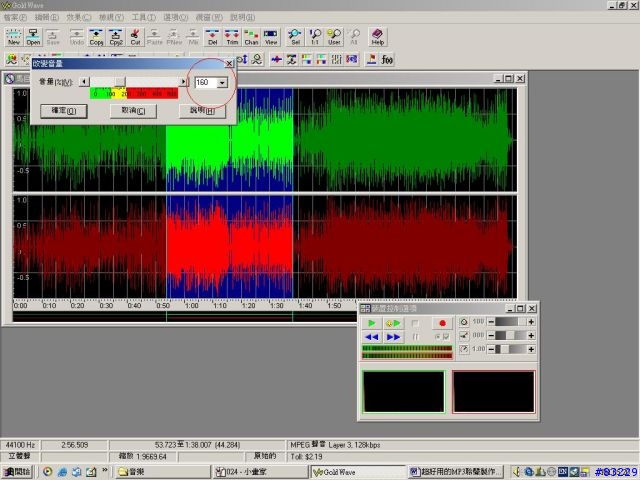Viewport: 640px width, 480px height.
Task: Click the red right channel waveform selection
Action: (229, 247)
